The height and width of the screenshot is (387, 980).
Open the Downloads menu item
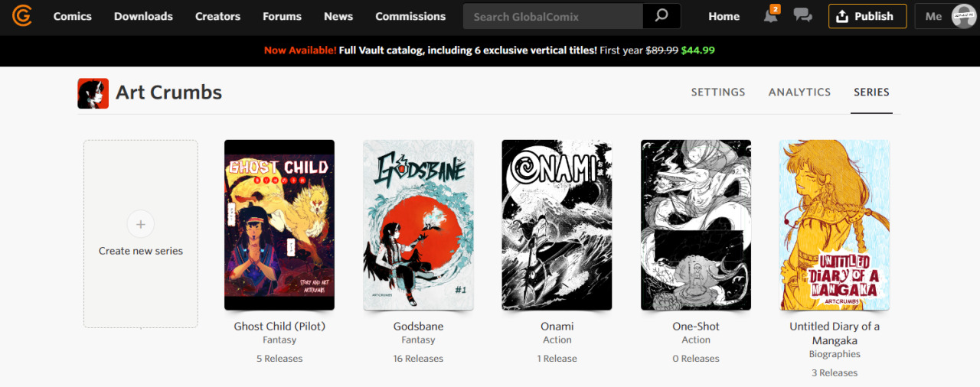coord(143,16)
